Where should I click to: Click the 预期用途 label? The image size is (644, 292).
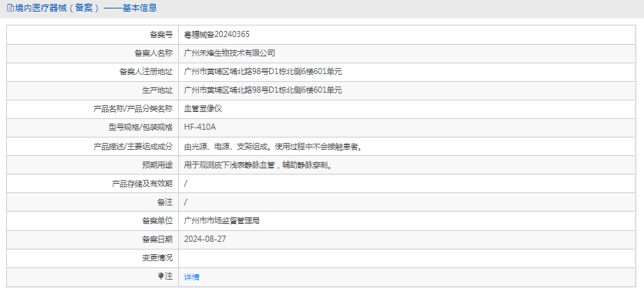coord(157,165)
